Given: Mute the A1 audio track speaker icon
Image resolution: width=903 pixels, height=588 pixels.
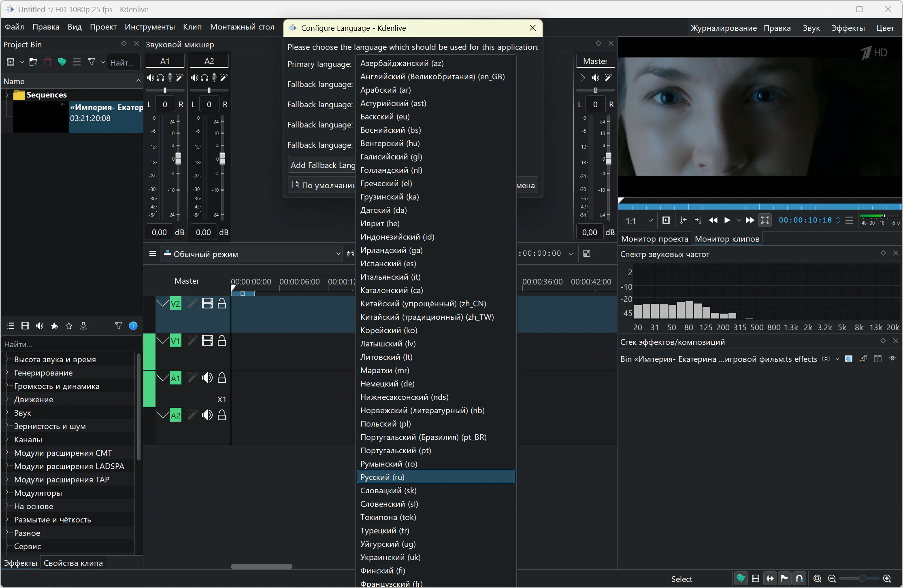Looking at the screenshot, I should 207,378.
